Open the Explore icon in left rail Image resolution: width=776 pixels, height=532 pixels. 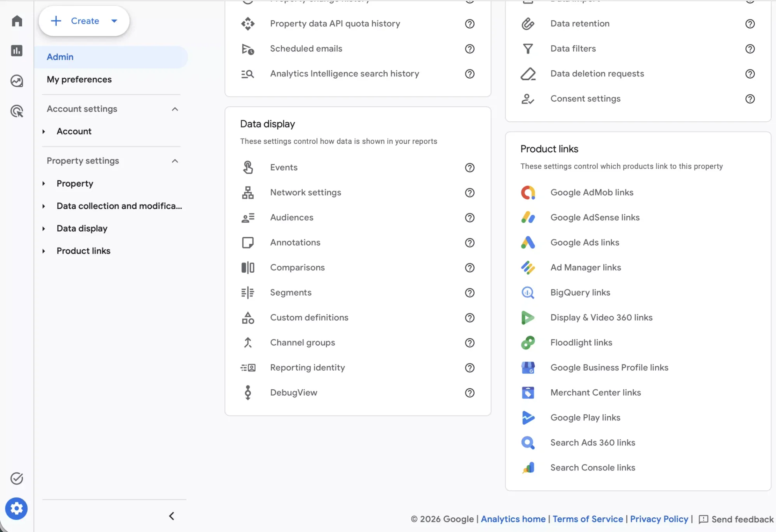tap(17, 81)
